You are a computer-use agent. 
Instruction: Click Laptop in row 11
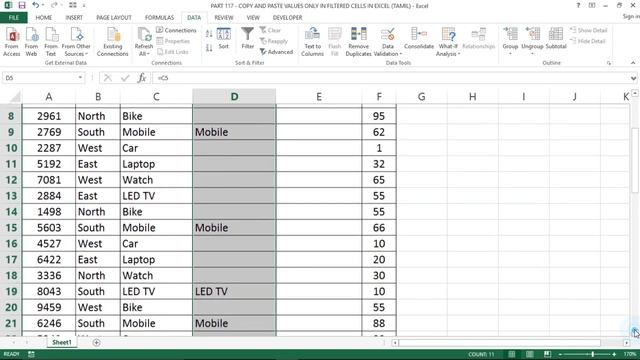[x=156, y=164]
